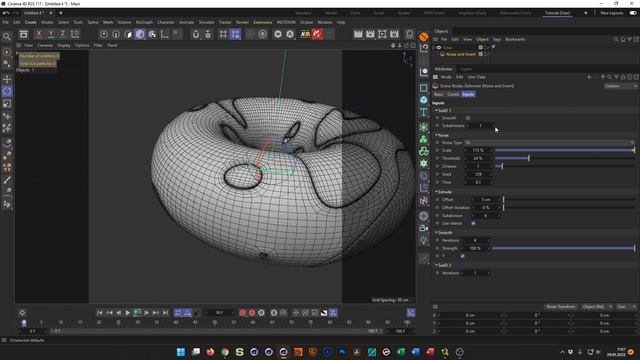Click New Layout button
The image size is (640, 360).
point(611,13)
